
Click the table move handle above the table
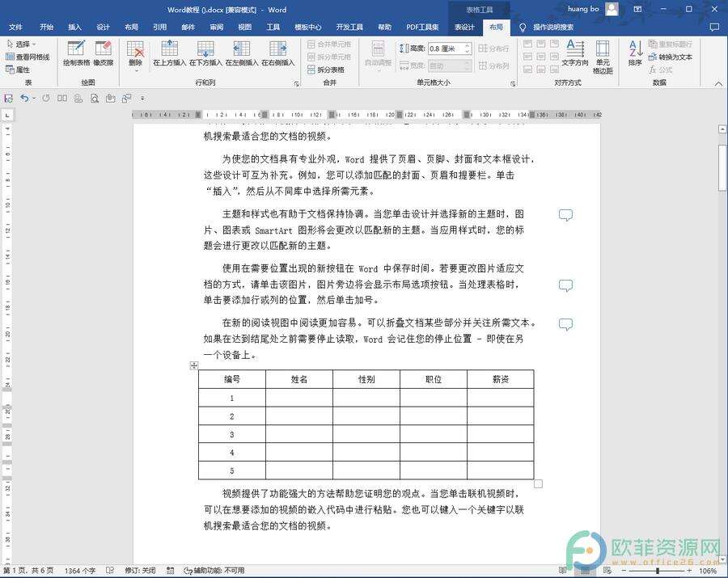194,365
